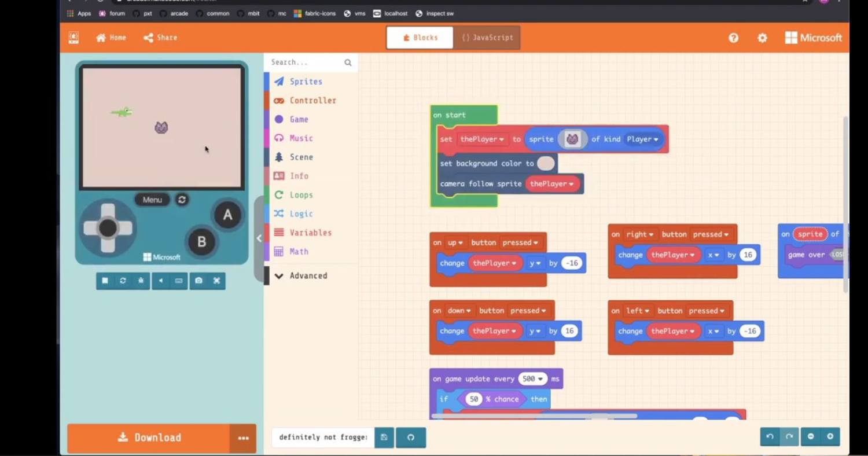Switch to the JavaScript editor tab
The image size is (868, 456).
487,38
